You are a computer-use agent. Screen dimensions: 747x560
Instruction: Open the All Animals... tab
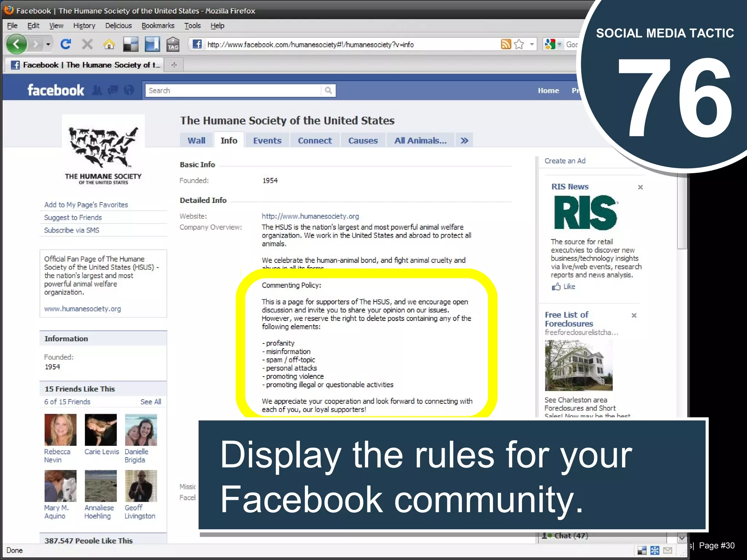pos(420,140)
